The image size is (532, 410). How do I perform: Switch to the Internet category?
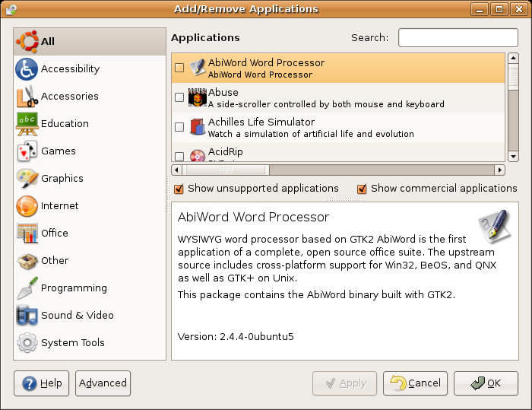point(90,206)
